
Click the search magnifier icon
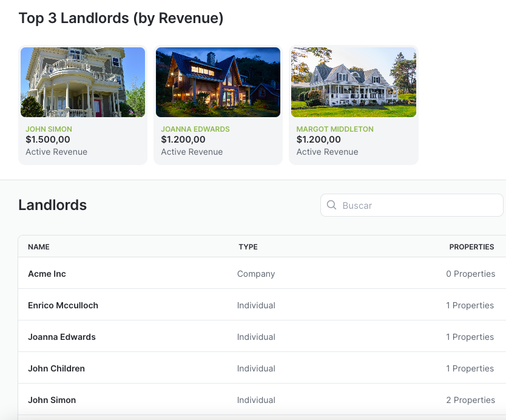[331, 205]
